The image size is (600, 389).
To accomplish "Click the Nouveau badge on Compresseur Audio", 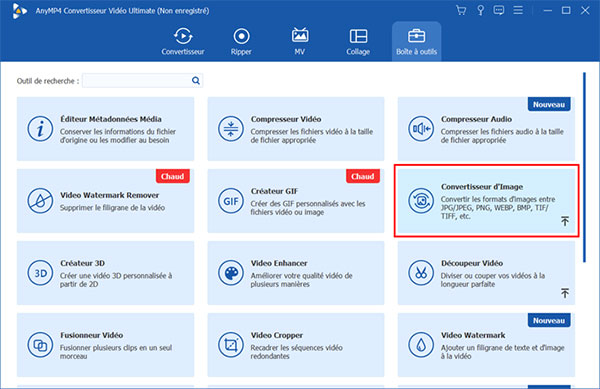I will point(549,104).
